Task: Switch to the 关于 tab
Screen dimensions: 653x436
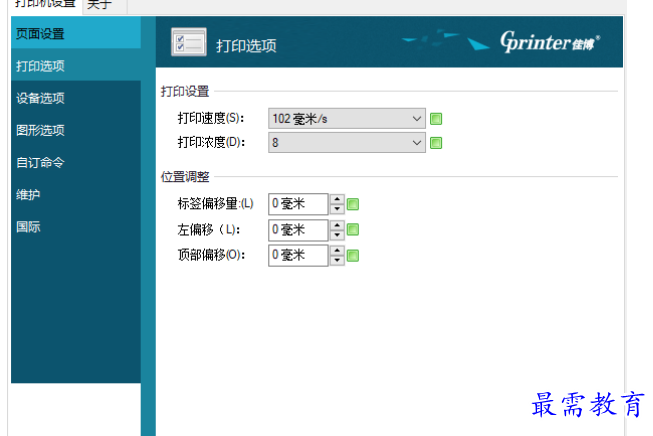Action: (99, 5)
